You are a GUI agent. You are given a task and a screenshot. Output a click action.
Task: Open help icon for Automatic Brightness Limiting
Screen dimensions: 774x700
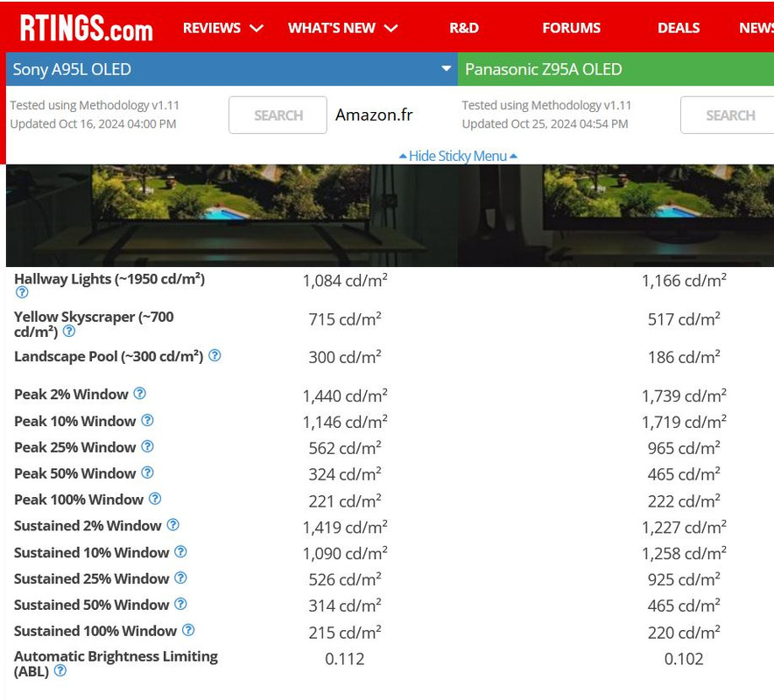60,670
